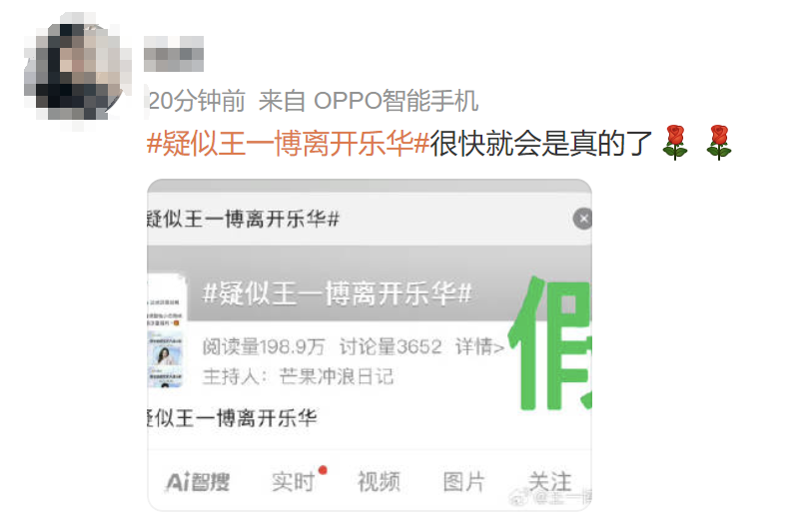Screen dimensions: 812x532
Task: Open the topic cover thumbnail beside the banner
Action: click(x=166, y=331)
